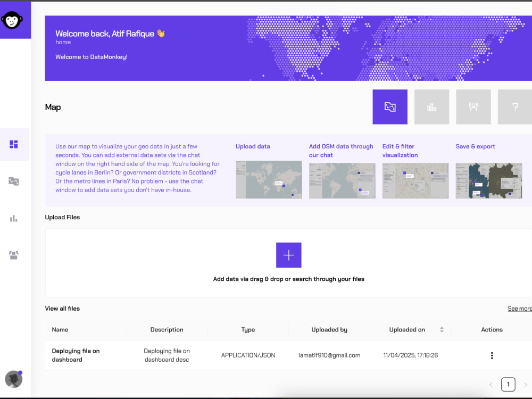Click the '11/04/2025, 17:18:26' date cell
This screenshot has width=532, height=399.
[411, 355]
